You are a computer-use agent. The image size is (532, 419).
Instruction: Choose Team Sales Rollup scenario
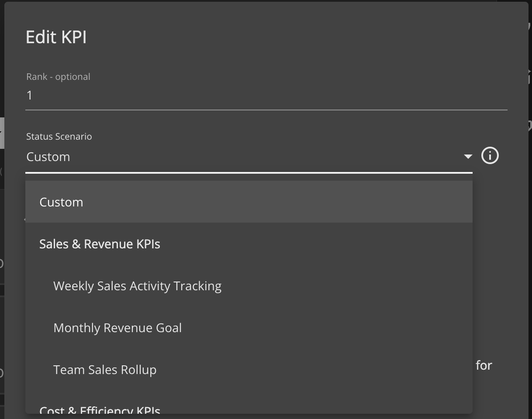click(x=249, y=370)
